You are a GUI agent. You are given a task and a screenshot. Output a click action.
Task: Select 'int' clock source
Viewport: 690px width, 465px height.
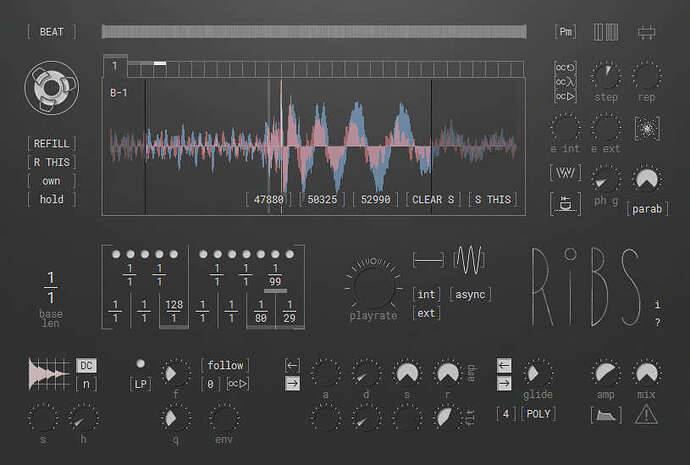click(x=426, y=294)
